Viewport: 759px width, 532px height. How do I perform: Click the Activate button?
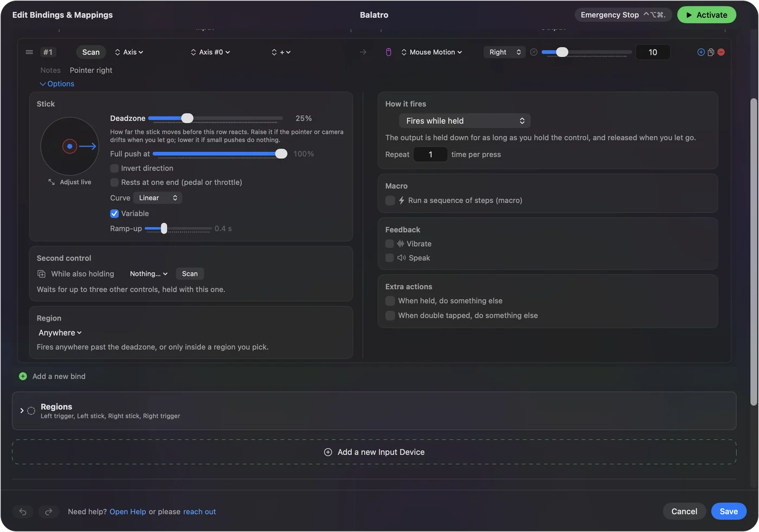(707, 15)
